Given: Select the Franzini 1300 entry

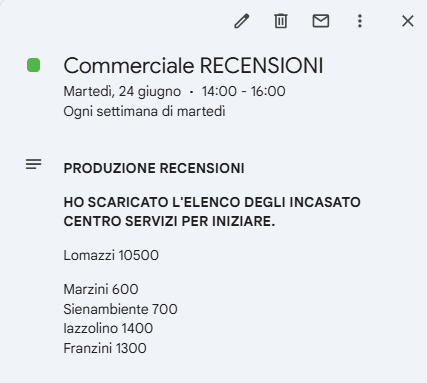Looking at the screenshot, I should [105, 348].
